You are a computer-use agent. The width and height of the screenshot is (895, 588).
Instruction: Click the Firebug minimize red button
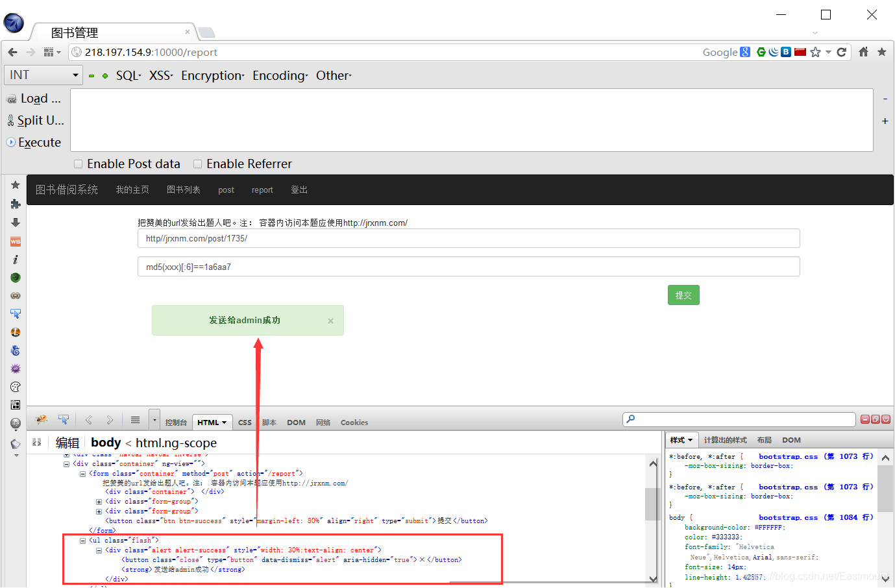tap(865, 419)
